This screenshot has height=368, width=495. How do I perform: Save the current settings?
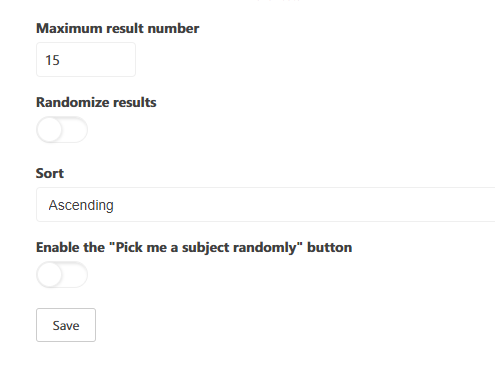point(66,325)
